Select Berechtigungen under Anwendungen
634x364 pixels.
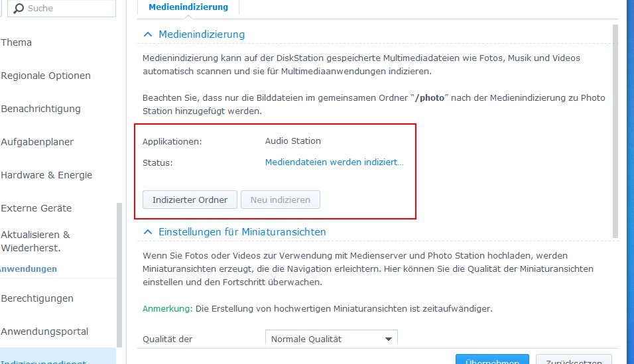[x=37, y=298]
